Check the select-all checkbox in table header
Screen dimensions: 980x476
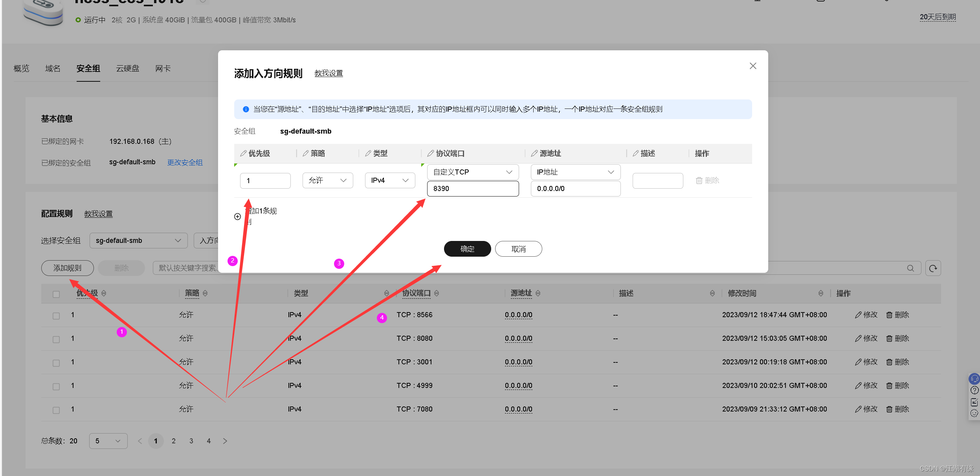[56, 294]
